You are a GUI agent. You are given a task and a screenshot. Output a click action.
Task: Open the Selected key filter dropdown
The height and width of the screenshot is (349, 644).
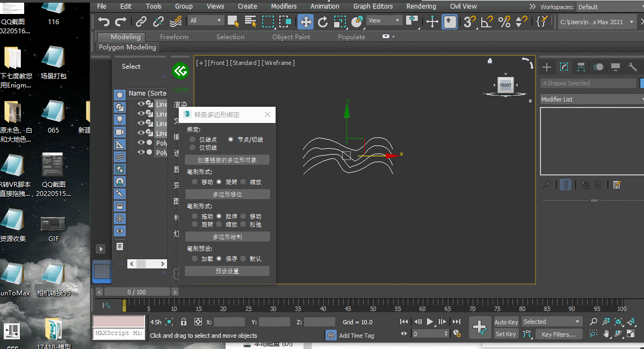552,322
